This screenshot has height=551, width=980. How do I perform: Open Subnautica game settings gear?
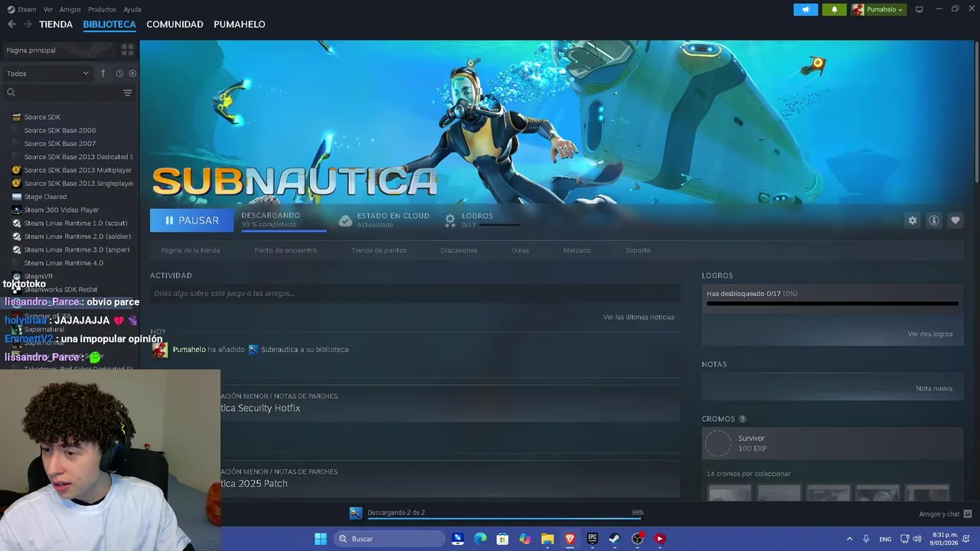click(912, 220)
